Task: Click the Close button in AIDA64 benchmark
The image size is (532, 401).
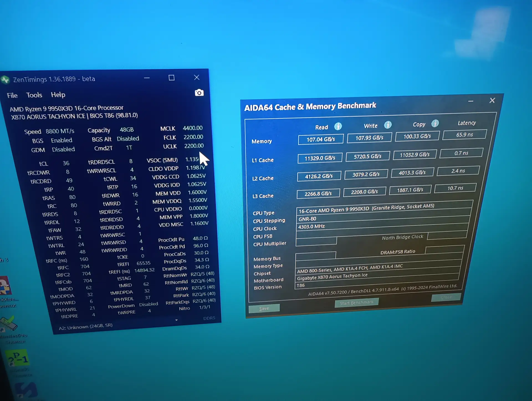Action: pos(446,297)
